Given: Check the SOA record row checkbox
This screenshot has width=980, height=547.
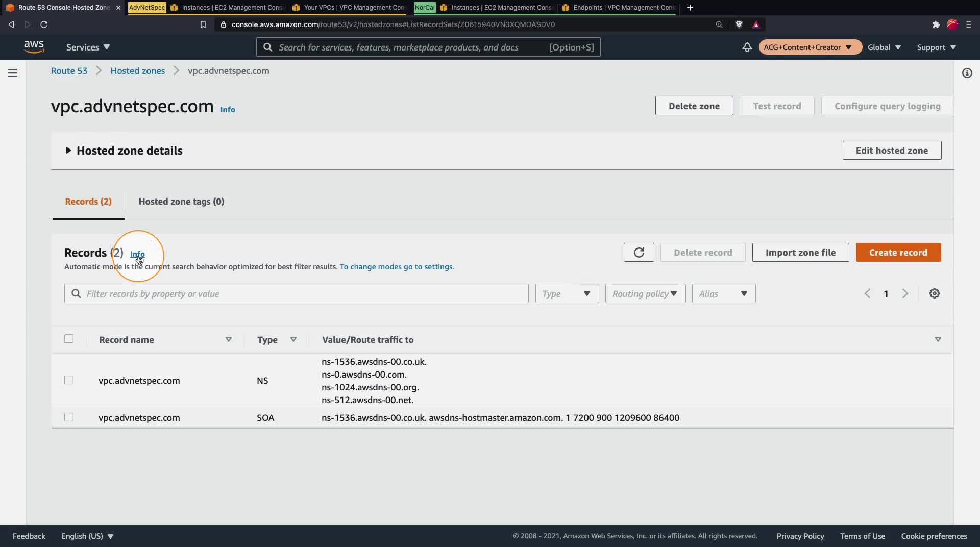Looking at the screenshot, I should [x=69, y=417].
